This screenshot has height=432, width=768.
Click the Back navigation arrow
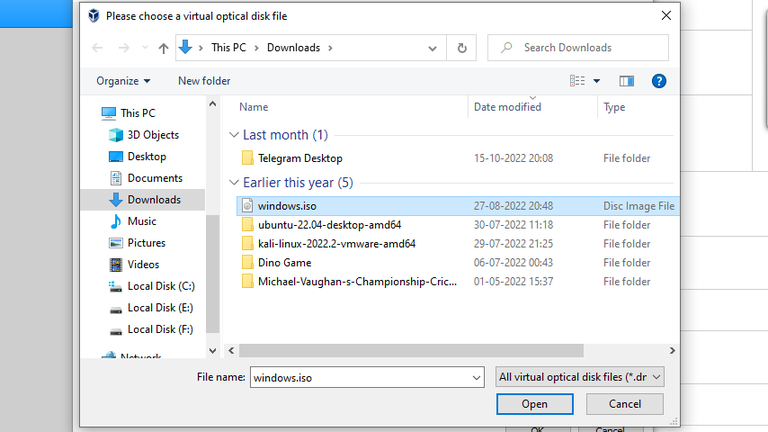click(97, 48)
